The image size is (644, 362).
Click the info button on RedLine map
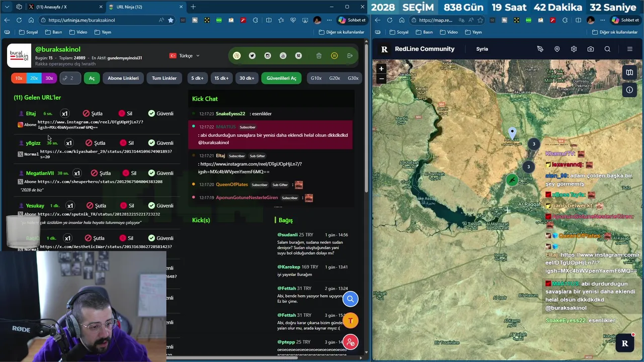(629, 90)
